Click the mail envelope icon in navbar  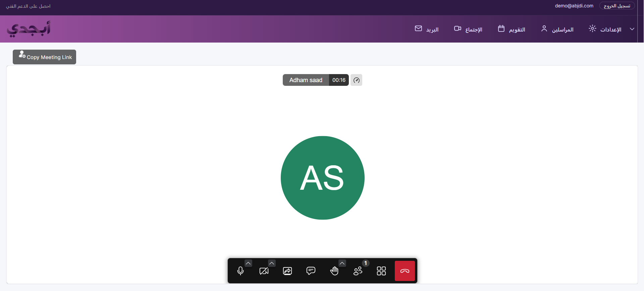pos(418,28)
